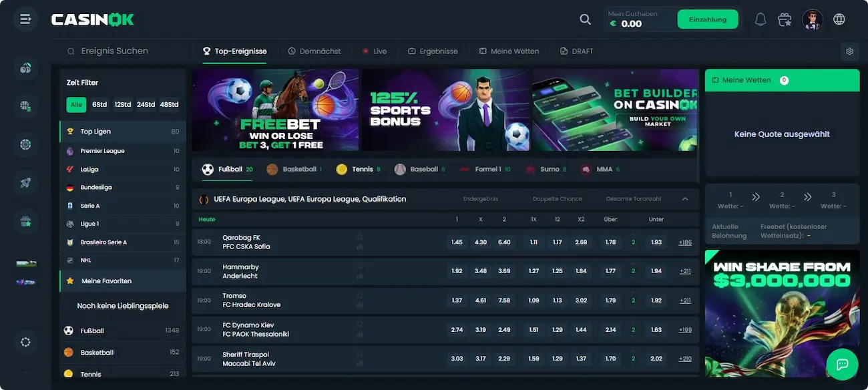Click the Bundesliga flag icon
The width and height of the screenshot is (868, 390).
[x=70, y=188]
